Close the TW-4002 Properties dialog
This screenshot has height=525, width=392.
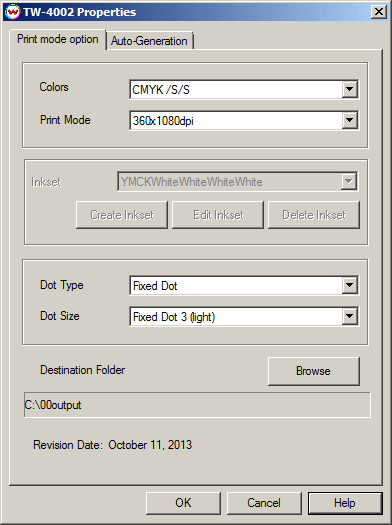point(379,12)
